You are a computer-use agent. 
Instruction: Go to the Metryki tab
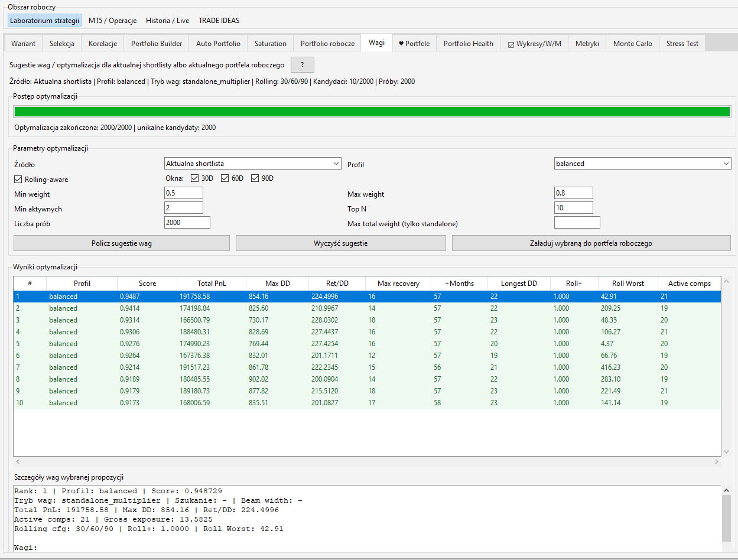[587, 43]
